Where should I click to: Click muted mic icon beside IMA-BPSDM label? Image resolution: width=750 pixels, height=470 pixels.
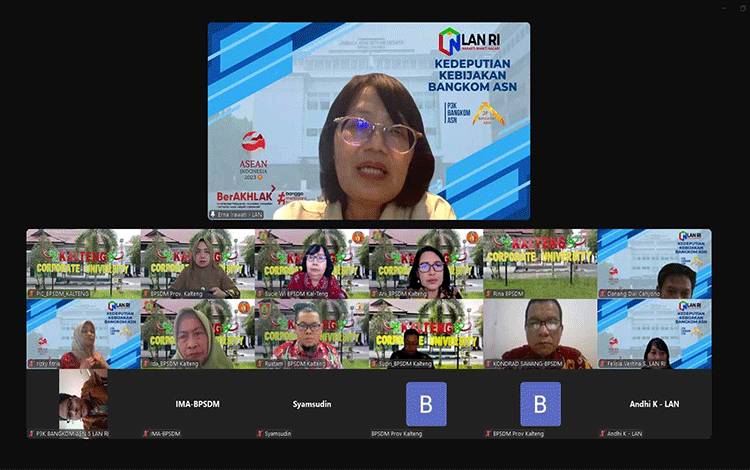[146, 434]
